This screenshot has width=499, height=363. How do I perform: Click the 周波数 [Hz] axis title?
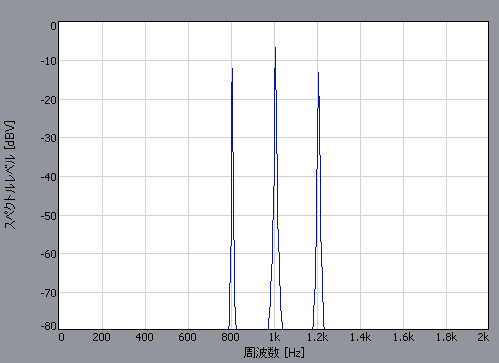pos(274,352)
